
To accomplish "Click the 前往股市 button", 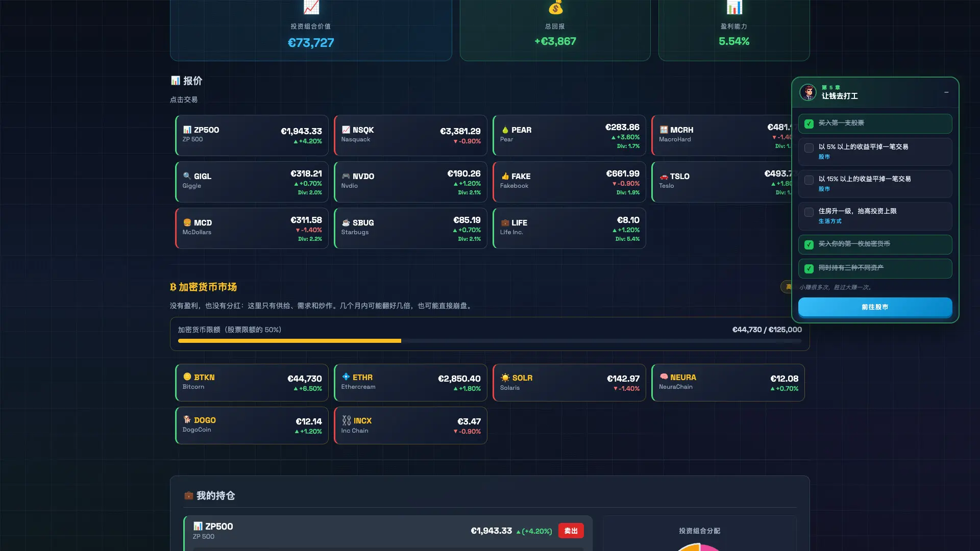I will 875,307.
